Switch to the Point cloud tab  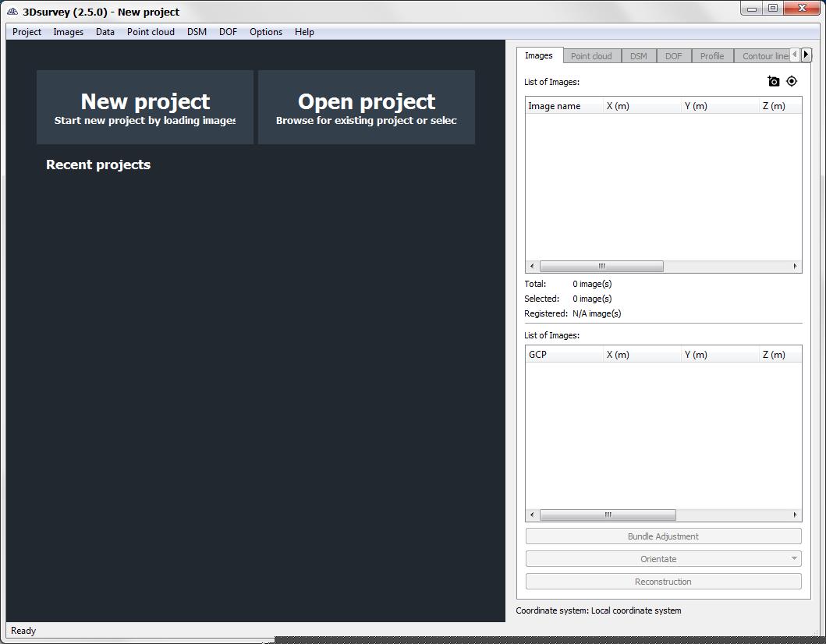pyautogui.click(x=591, y=56)
